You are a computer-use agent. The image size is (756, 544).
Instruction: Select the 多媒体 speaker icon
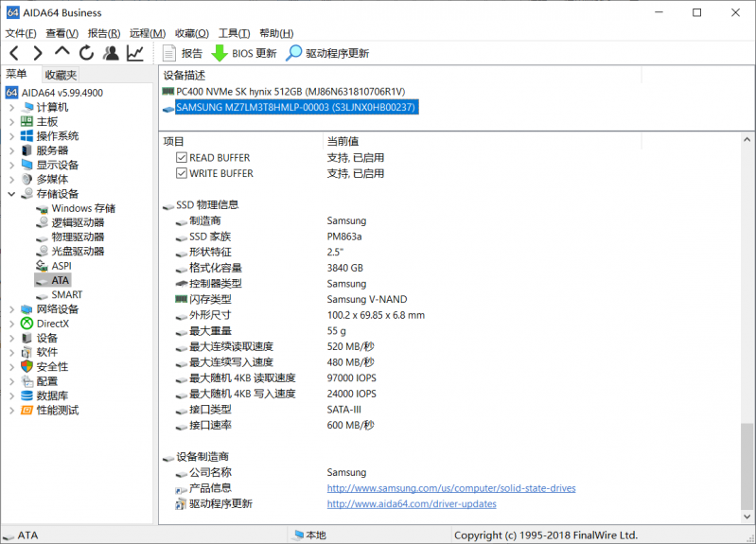[27, 180]
